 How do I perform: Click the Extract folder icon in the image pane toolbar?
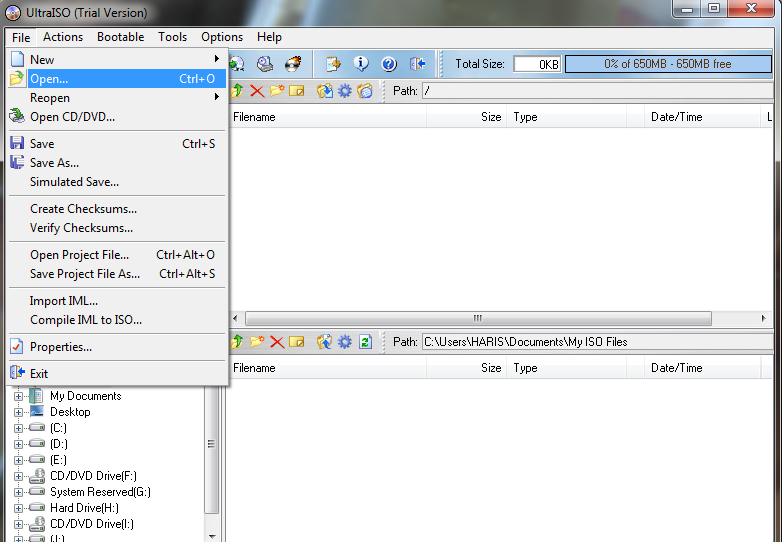(x=325, y=91)
